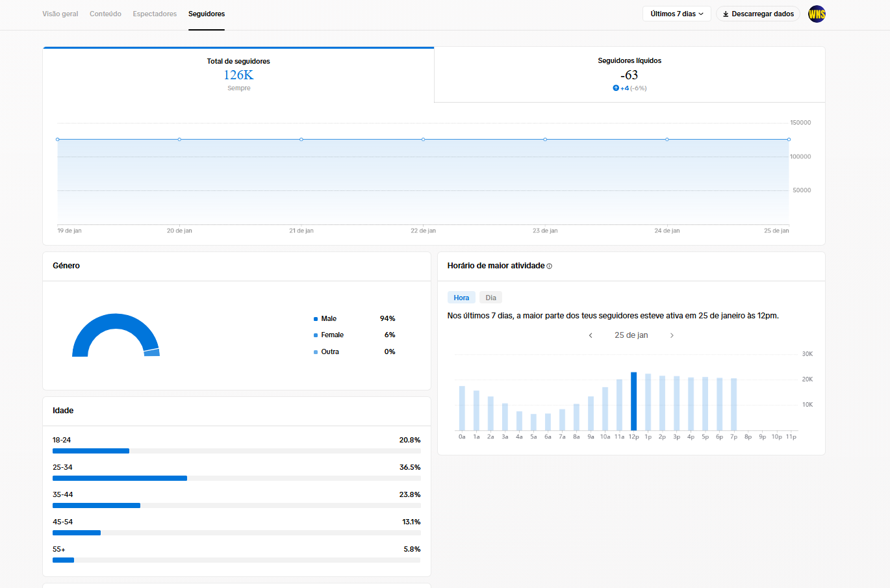Screen dimensions: 890x588
Task: Click the blue up-arrow icon under Seguidores líquidos
Action: click(x=616, y=88)
